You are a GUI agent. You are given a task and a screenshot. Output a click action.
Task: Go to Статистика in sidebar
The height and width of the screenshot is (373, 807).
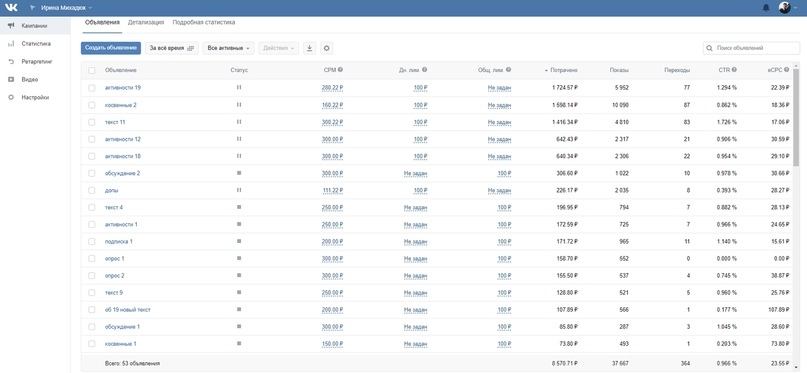[35, 44]
